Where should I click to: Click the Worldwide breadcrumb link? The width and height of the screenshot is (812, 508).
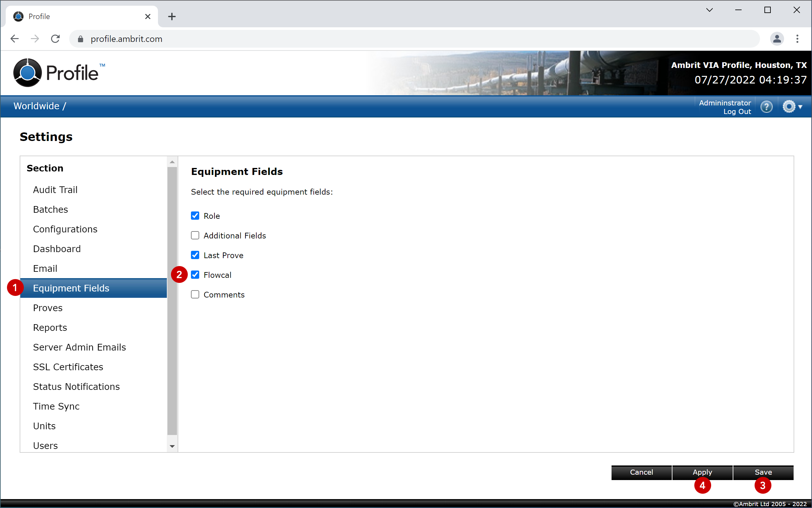[x=36, y=106]
